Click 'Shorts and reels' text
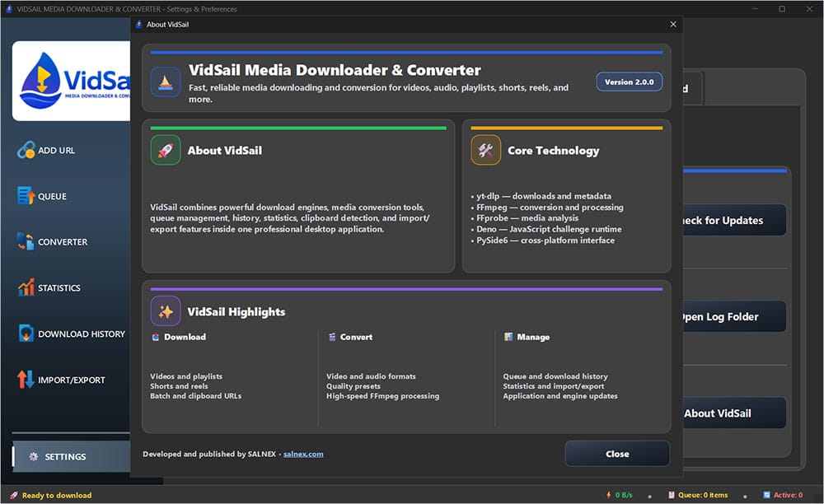 [179, 386]
